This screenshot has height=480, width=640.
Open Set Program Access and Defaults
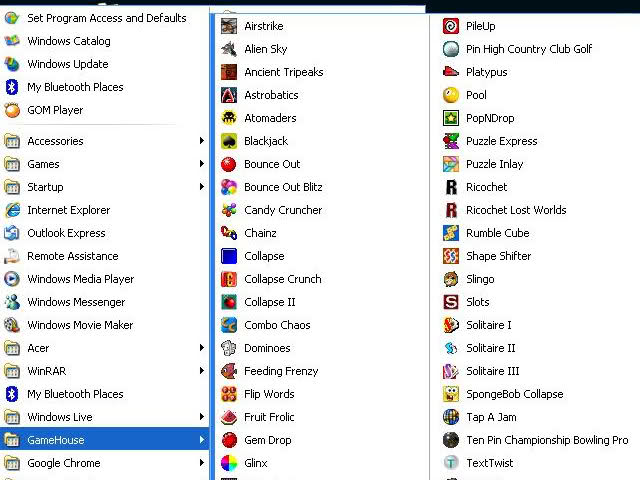tap(106, 18)
